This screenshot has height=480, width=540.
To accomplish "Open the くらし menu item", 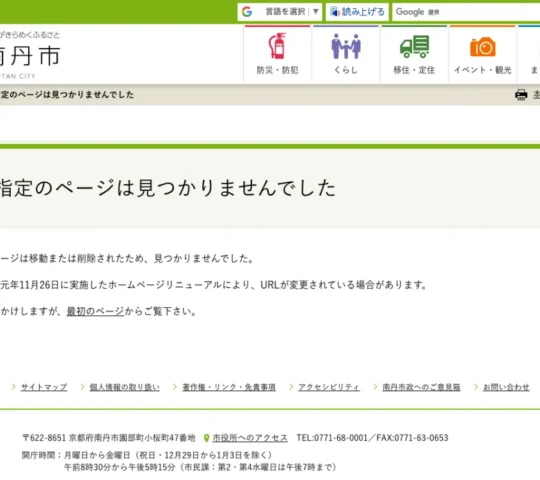I will point(346,54).
